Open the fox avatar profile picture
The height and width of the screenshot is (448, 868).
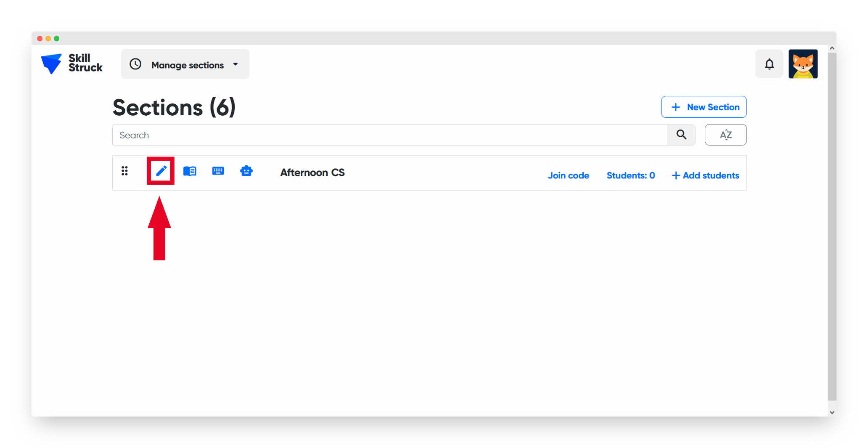click(803, 64)
